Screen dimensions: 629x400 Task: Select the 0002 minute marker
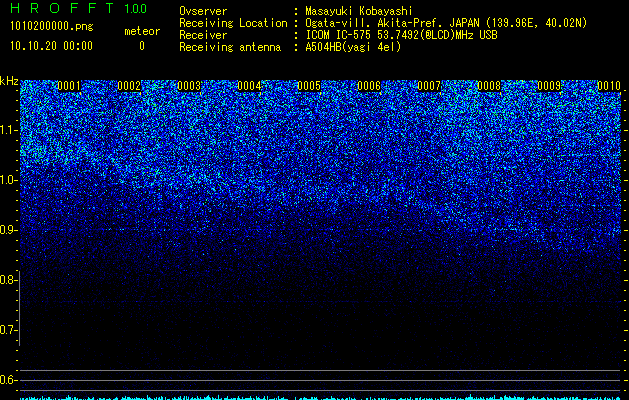tap(130, 86)
